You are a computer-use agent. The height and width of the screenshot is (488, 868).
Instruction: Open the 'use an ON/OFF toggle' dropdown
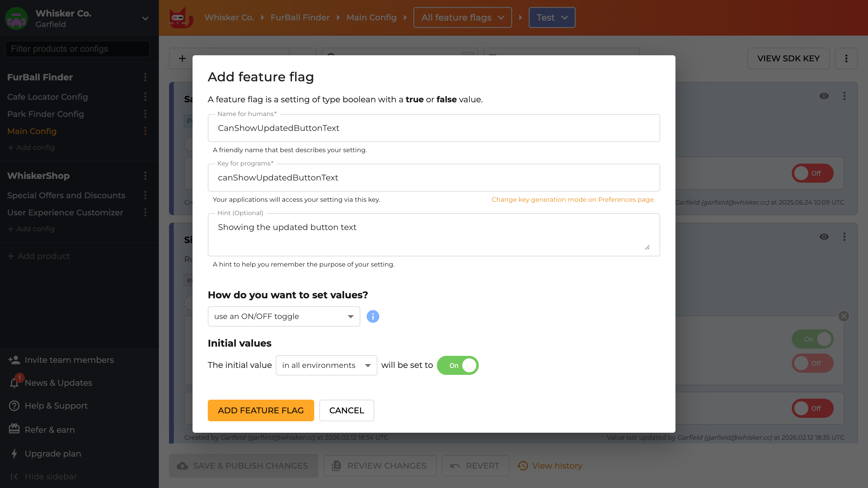coord(283,316)
